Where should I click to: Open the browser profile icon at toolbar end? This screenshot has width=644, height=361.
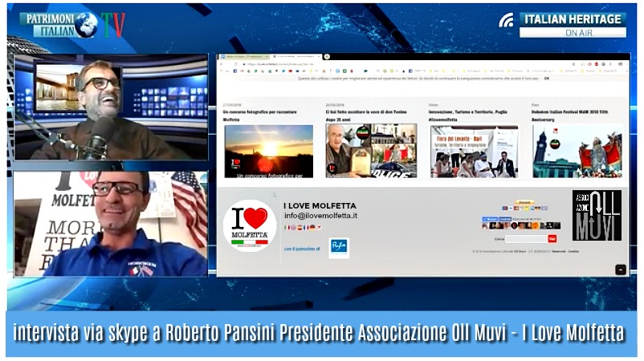tap(620, 64)
